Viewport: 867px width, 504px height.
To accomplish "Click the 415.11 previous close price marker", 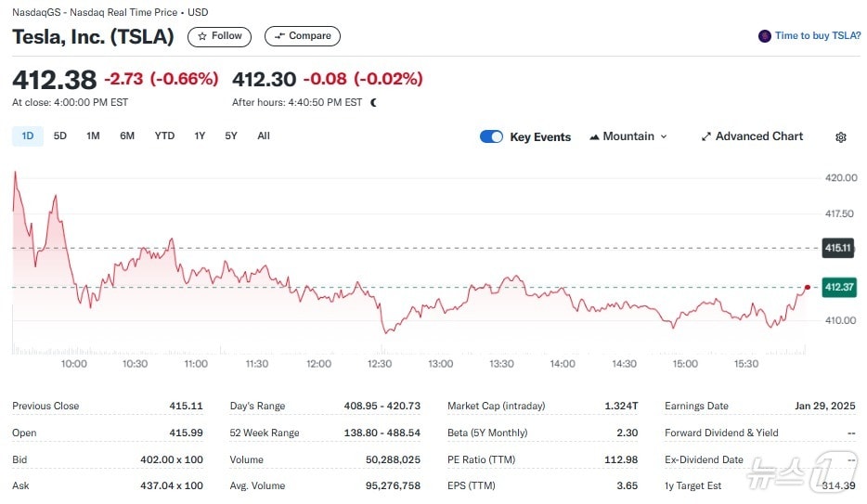I will (837, 248).
